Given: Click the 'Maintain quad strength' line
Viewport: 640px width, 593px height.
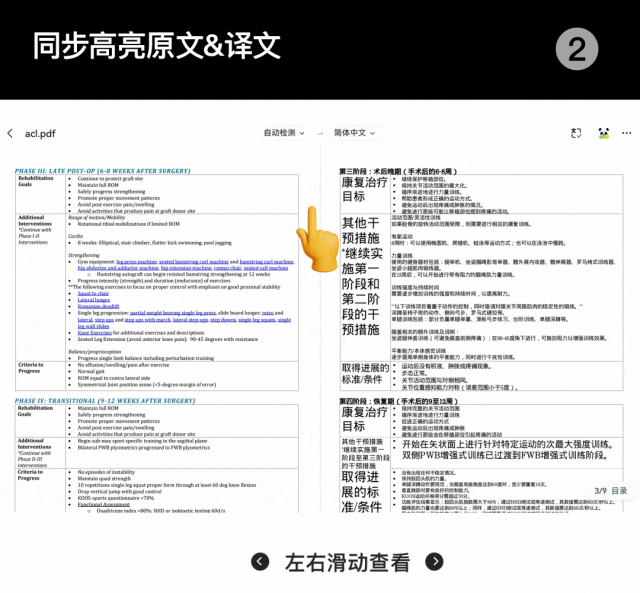Looking at the screenshot, I should [104, 478].
